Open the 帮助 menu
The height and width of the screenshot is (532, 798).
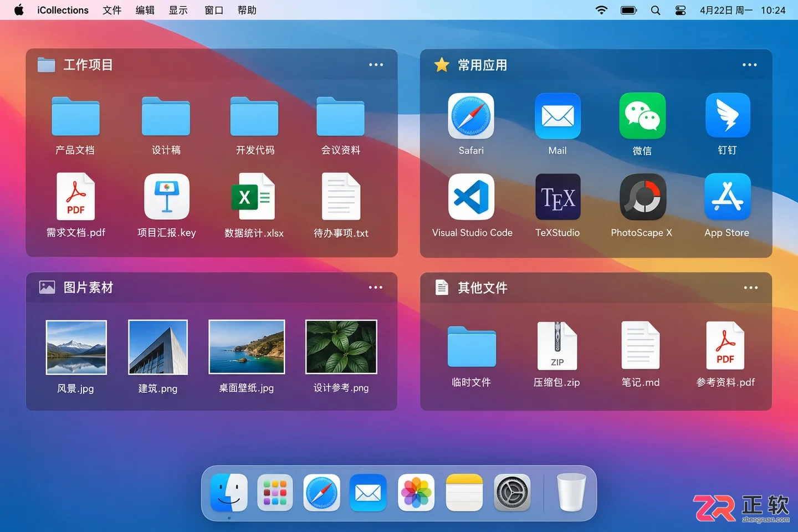[x=247, y=10]
